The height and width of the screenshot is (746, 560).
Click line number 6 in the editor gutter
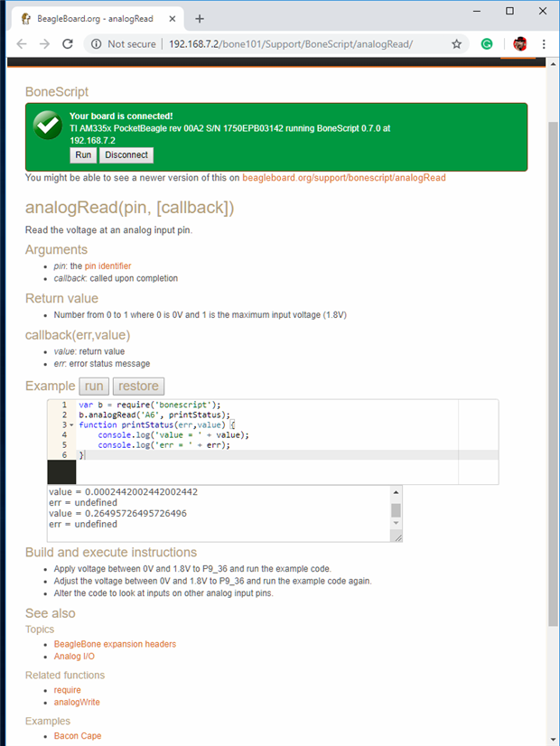[x=64, y=455]
